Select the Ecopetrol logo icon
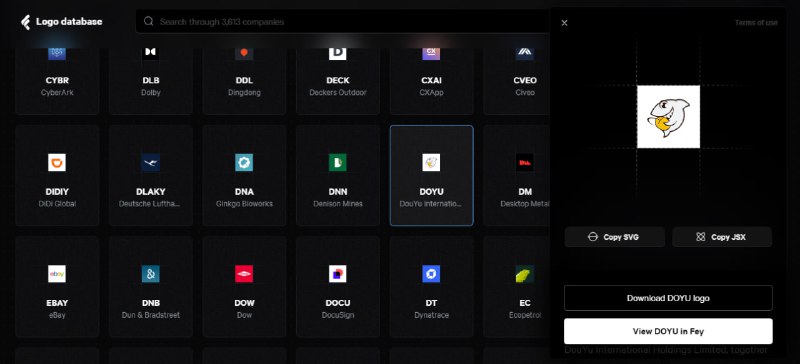This screenshot has width=800, height=364. (x=524, y=274)
